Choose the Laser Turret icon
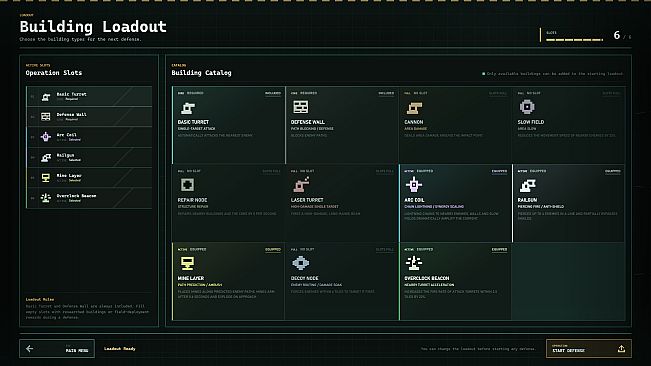Image resolution: width=651 pixels, height=366 pixels. click(301, 185)
